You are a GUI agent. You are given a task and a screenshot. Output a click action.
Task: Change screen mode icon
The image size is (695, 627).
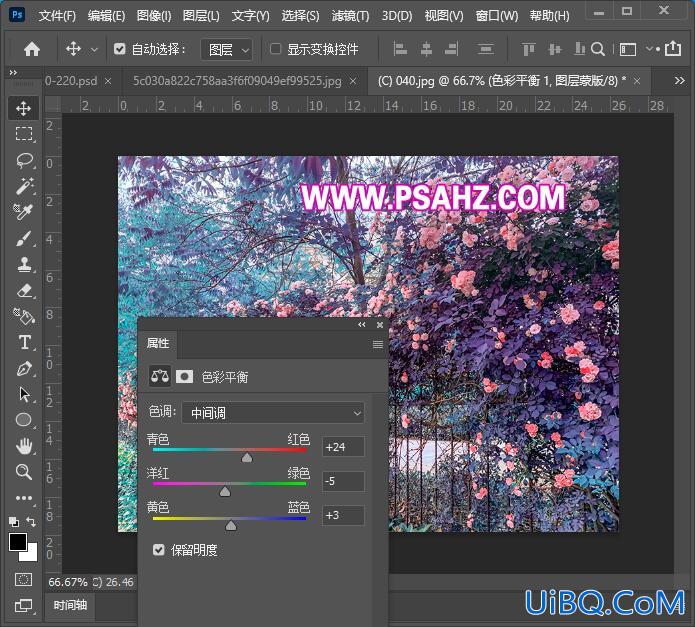point(23,605)
